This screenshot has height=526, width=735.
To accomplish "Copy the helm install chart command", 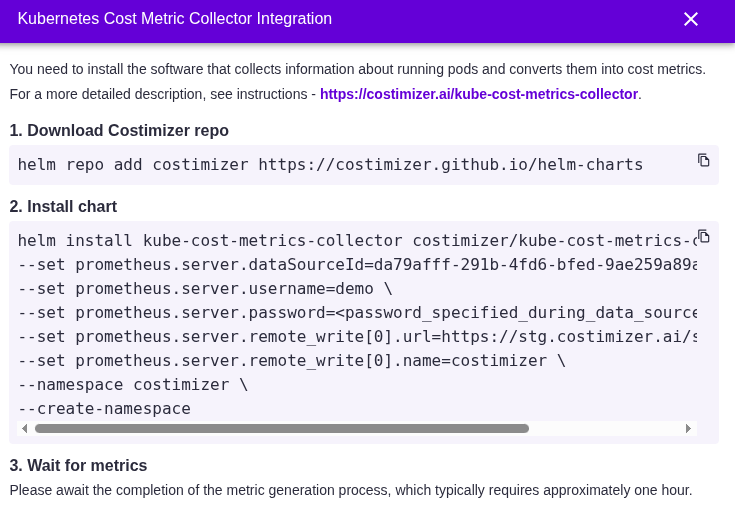I will (x=703, y=236).
